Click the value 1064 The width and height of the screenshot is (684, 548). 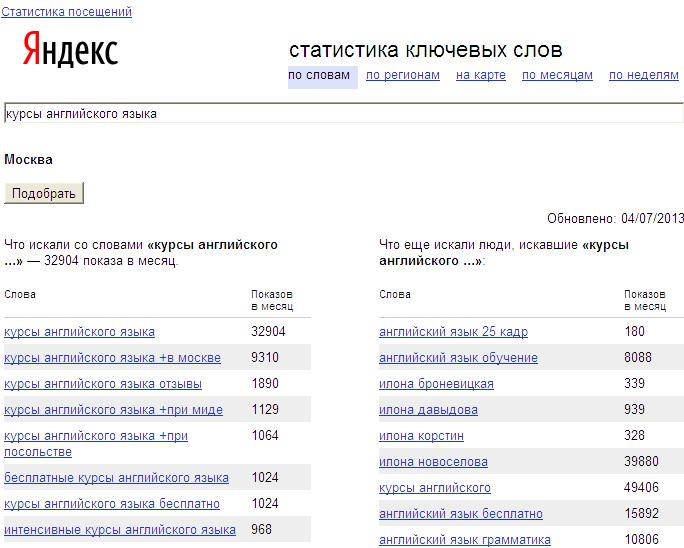point(265,435)
